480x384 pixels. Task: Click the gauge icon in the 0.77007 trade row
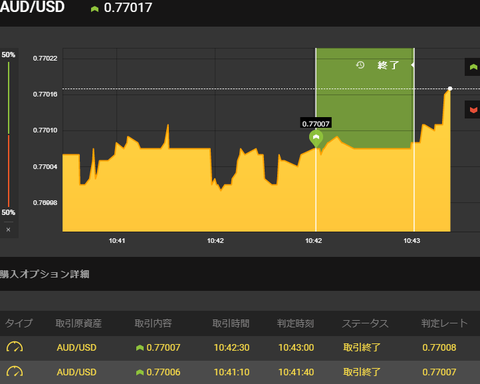15,347
